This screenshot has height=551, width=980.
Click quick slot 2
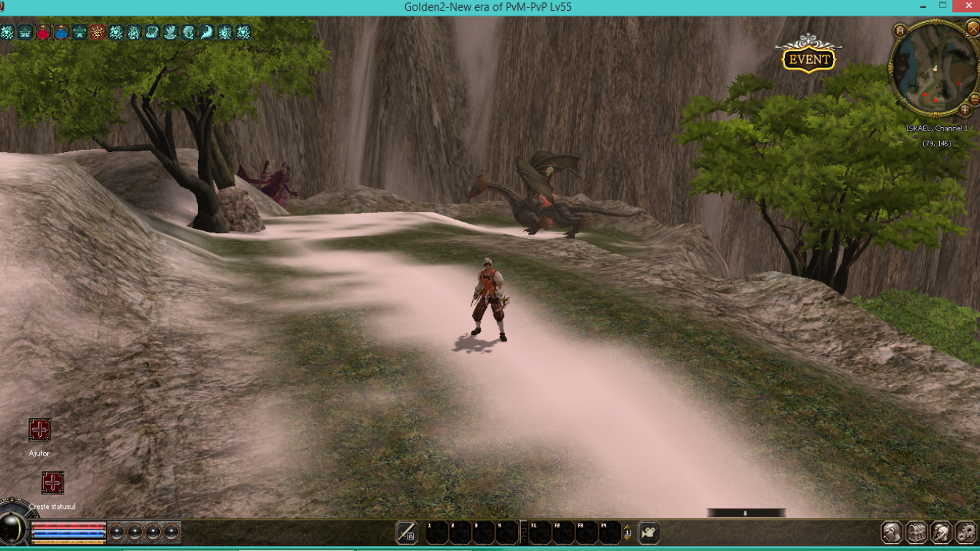pos(460,532)
